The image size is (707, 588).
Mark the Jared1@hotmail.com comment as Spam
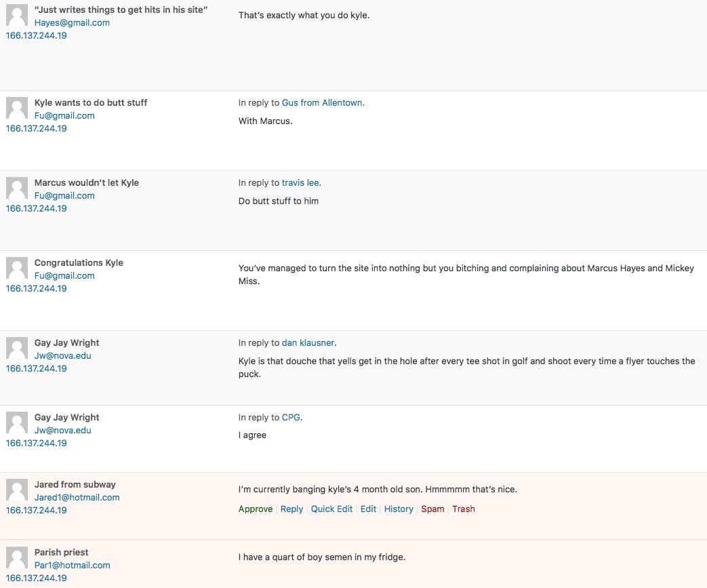pos(432,509)
